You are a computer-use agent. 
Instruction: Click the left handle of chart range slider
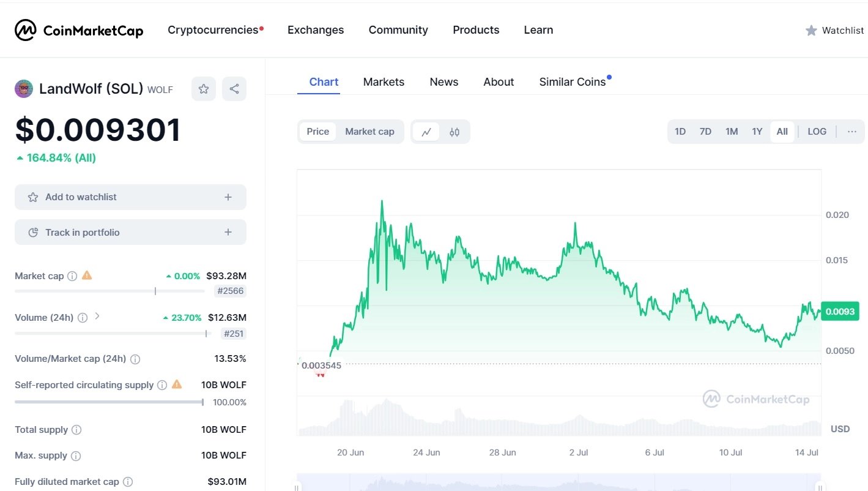[297, 487]
